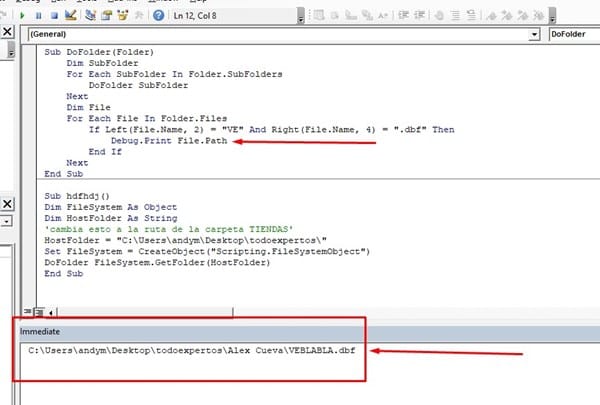
Task: Go to Next Bookmark icon
Action: (507, 15)
